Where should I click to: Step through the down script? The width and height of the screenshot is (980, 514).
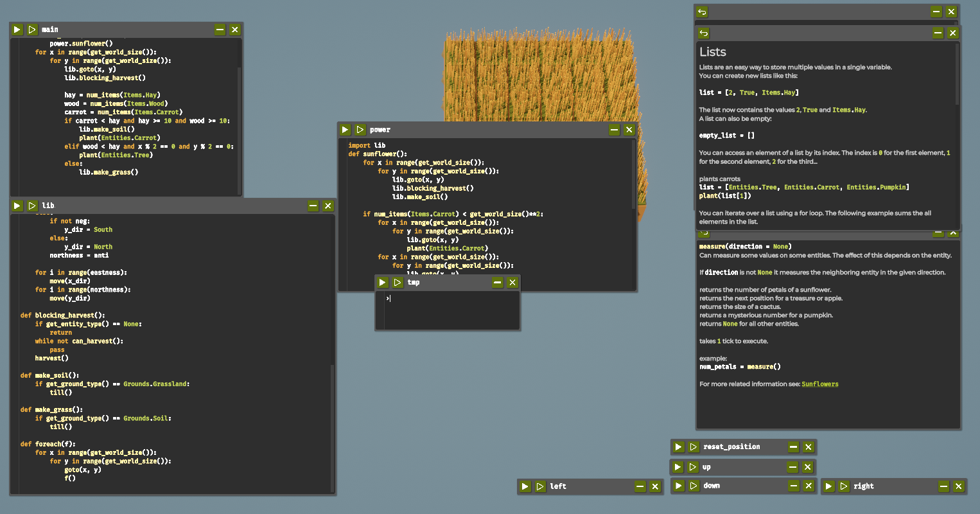(x=694, y=486)
